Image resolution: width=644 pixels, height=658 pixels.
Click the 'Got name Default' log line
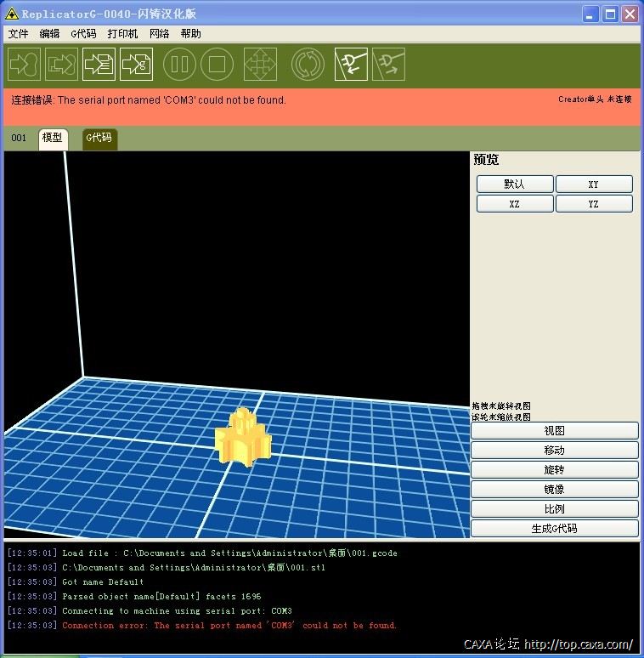pyautogui.click(x=76, y=582)
